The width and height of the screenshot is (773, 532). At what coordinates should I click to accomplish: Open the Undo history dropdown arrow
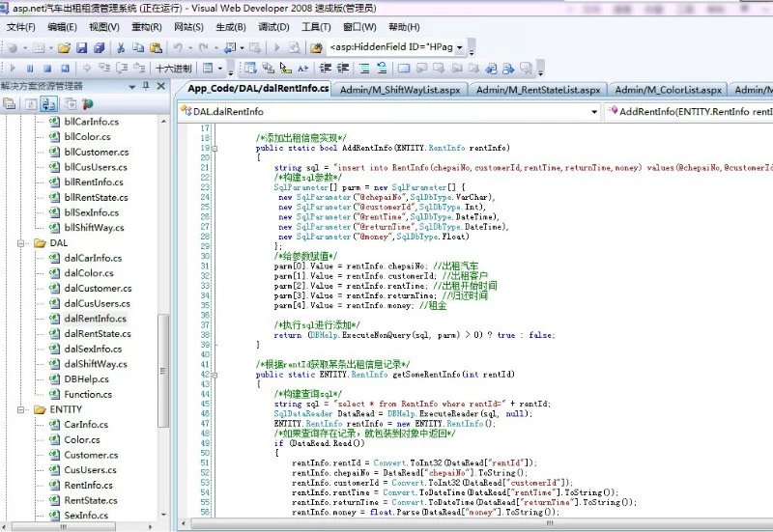[189, 47]
